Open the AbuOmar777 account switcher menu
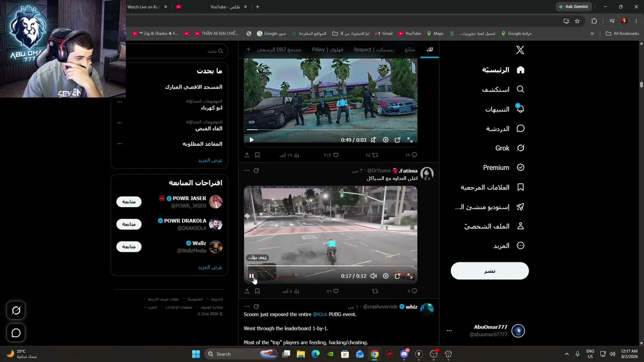This screenshot has height=362, width=644. (x=486, y=331)
